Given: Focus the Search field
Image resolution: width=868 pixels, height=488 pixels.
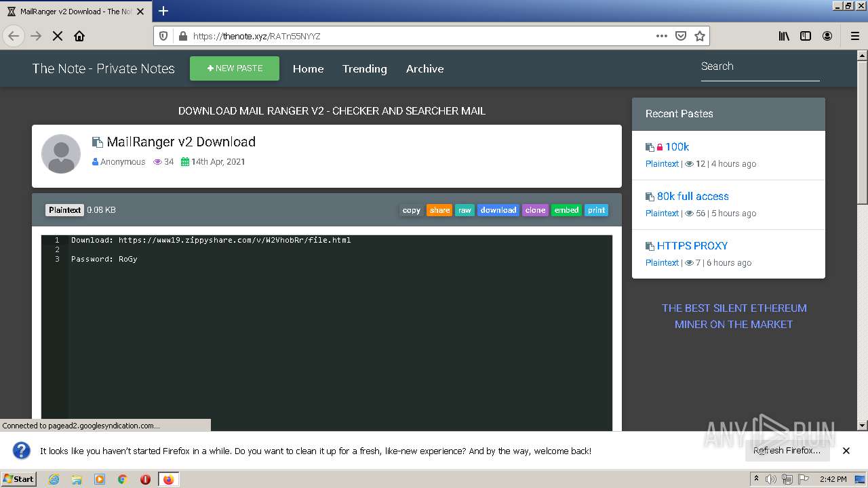Looking at the screenshot, I should click(760, 66).
